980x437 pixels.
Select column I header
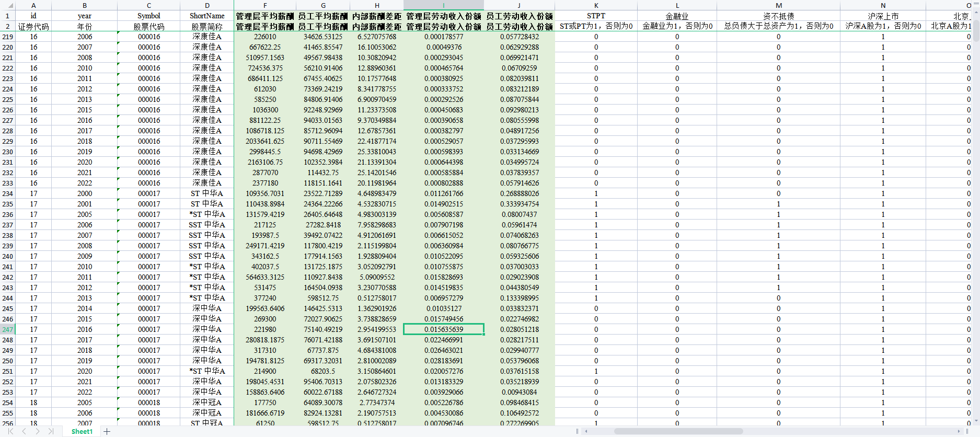click(x=443, y=5)
